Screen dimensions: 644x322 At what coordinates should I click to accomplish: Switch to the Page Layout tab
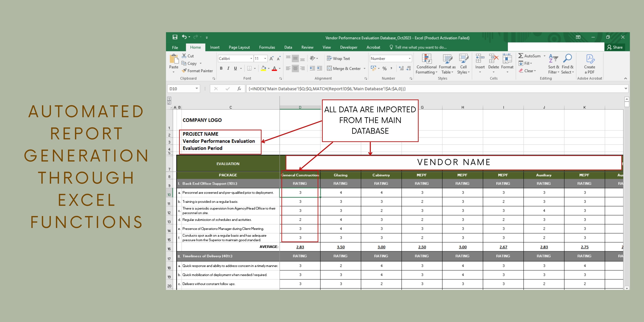(239, 47)
